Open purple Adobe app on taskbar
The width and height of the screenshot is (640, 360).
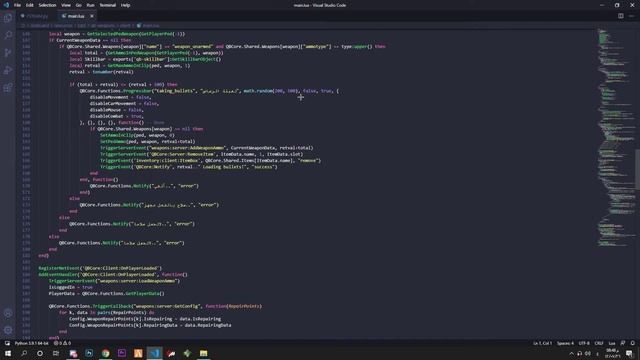click(x=122, y=353)
